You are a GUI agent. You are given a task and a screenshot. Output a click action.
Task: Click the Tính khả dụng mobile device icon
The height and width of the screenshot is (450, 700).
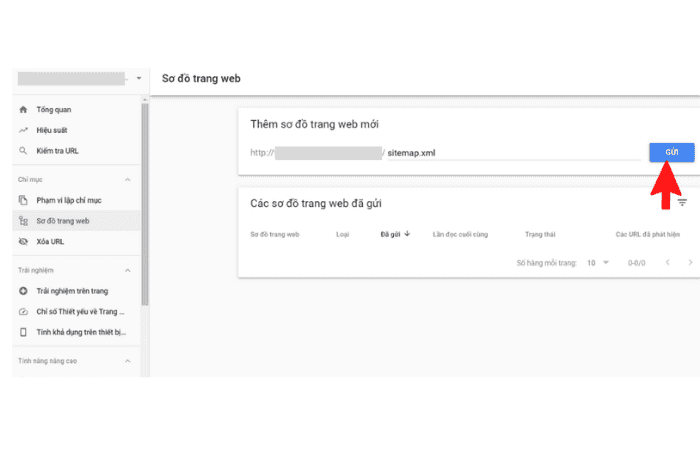pyautogui.click(x=23, y=332)
